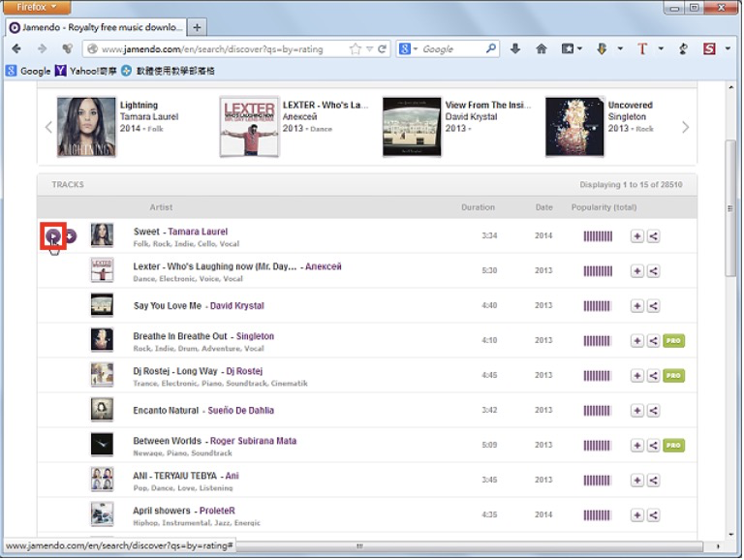The height and width of the screenshot is (560, 744).
Task: Open the green arrow extension dropdown
Action: (x=620, y=48)
